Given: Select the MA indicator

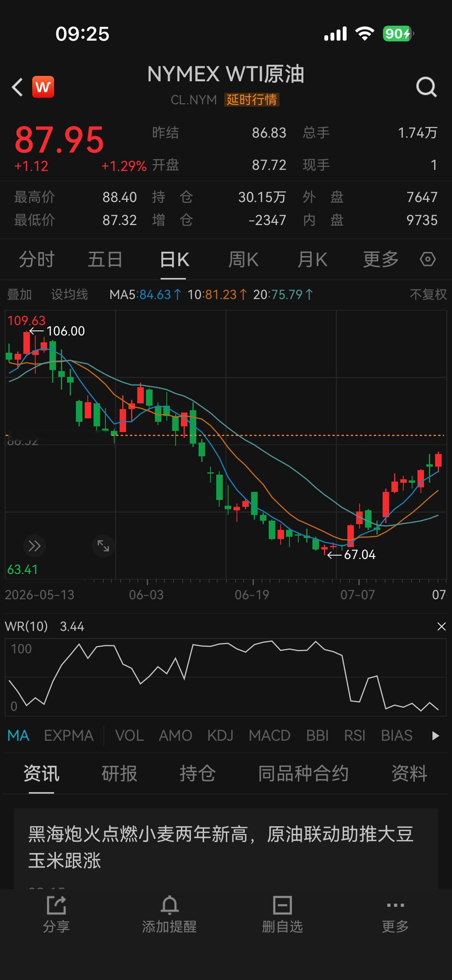Looking at the screenshot, I should pyautogui.click(x=18, y=735).
